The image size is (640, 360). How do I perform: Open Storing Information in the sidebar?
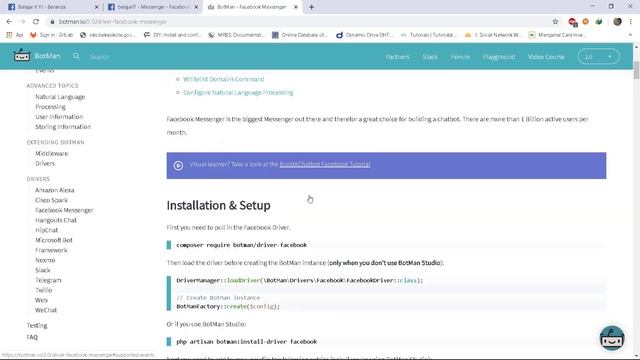(63, 127)
